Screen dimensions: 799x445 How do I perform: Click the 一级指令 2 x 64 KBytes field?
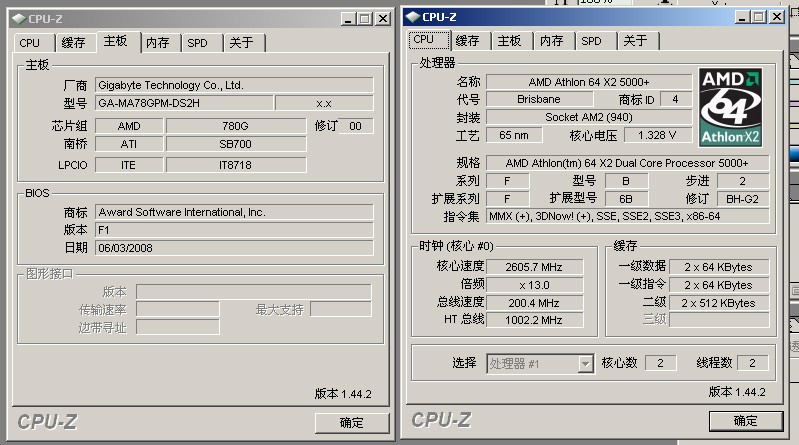pos(718,285)
